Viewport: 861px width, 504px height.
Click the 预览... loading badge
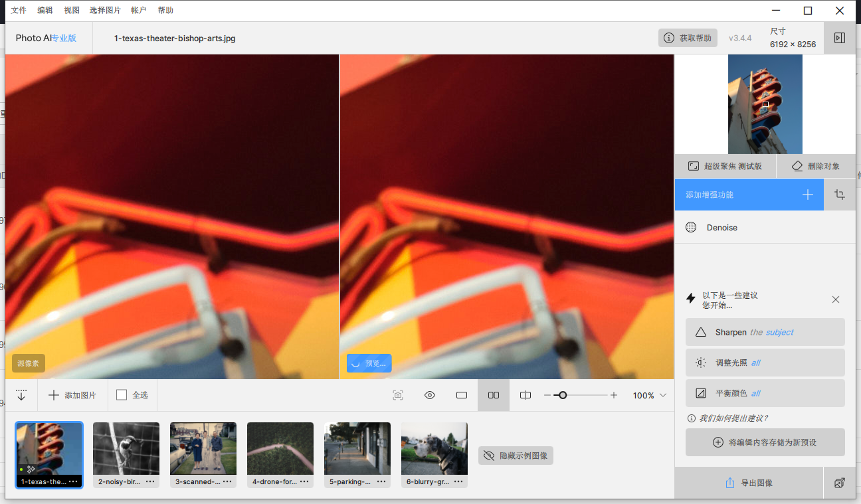369,363
